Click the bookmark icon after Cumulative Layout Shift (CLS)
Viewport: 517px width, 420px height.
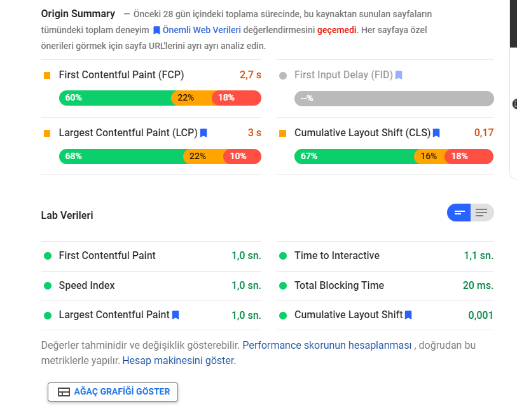click(x=436, y=133)
